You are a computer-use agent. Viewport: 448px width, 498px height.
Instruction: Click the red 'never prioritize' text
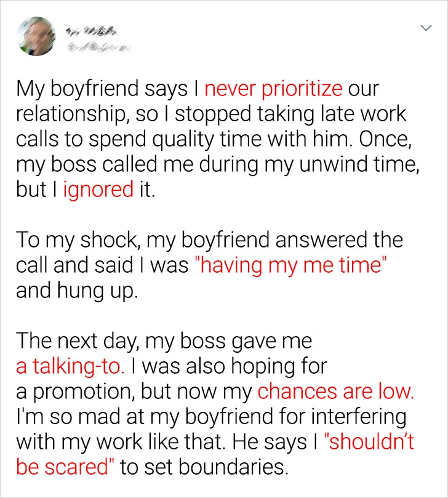(x=273, y=89)
